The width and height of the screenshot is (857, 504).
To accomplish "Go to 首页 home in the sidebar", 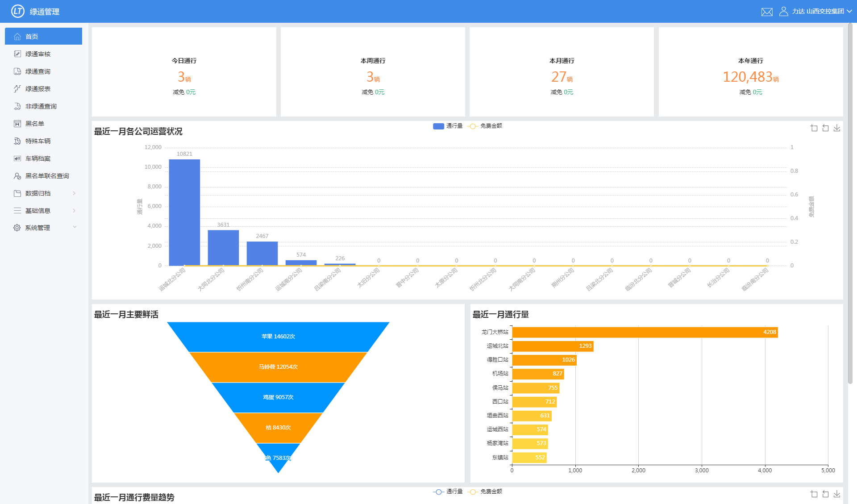I will point(43,36).
